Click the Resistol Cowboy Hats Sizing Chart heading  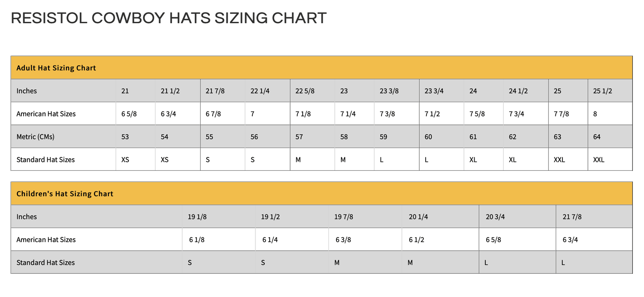tap(168, 18)
